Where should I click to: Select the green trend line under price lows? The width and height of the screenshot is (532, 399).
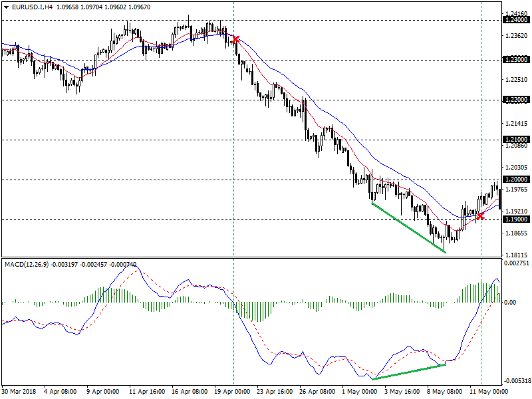tap(408, 227)
